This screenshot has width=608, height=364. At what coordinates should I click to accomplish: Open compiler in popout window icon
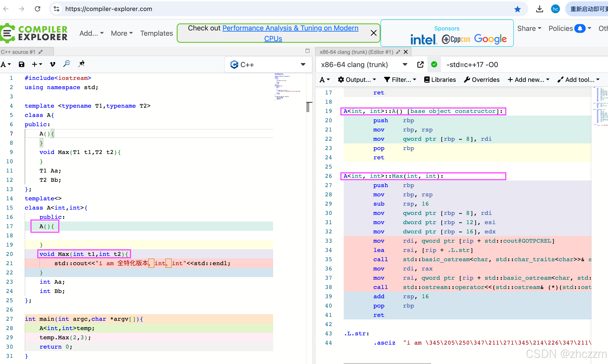click(420, 64)
